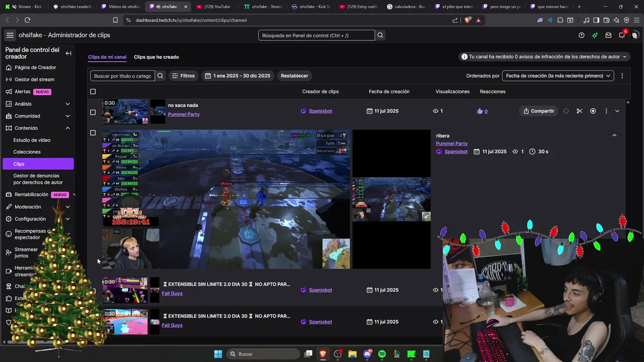Click the Windows Start button
This screenshot has height=362, width=644.
tap(218, 354)
